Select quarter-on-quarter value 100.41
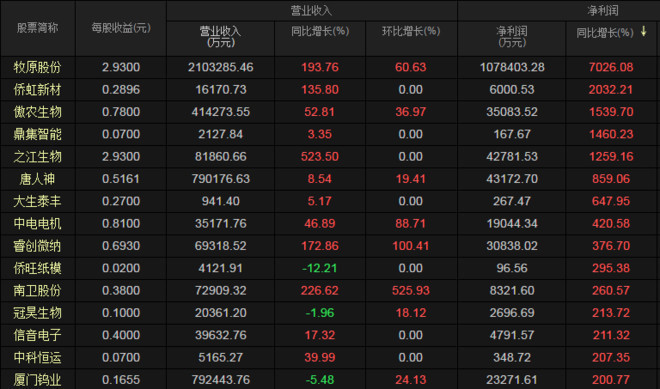Image resolution: width=660 pixels, height=389 pixels. point(411,246)
